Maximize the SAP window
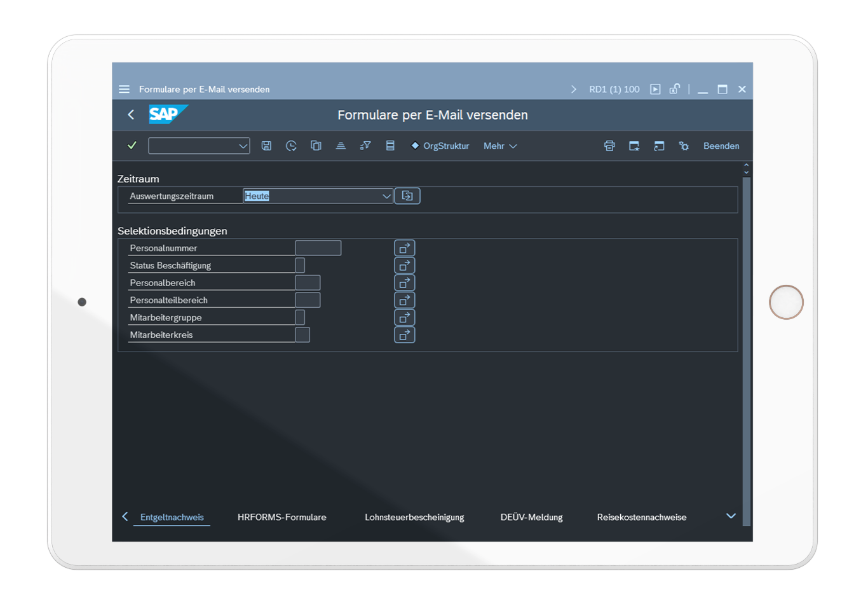868x604 pixels. 722,89
